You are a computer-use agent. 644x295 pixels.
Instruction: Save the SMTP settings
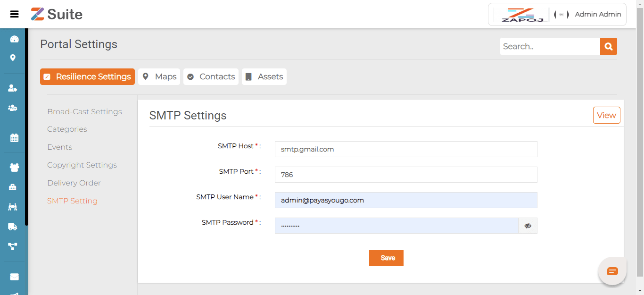click(386, 258)
